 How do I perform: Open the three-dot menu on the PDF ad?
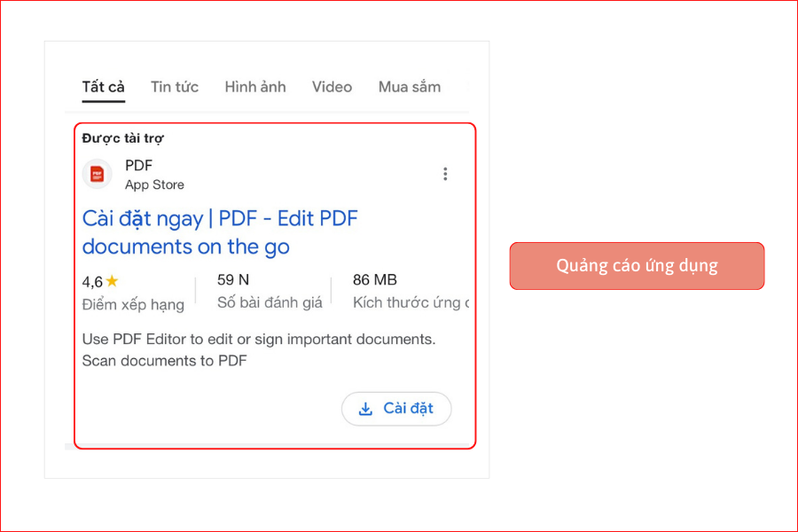[x=445, y=174]
